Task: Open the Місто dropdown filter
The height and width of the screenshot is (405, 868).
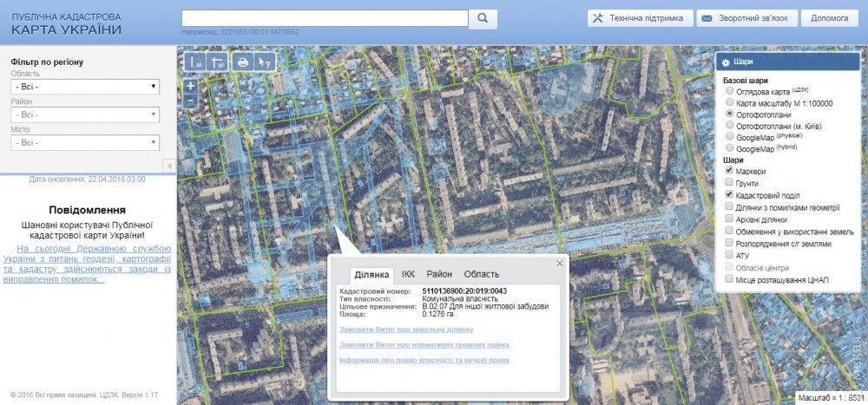Action: [84, 142]
